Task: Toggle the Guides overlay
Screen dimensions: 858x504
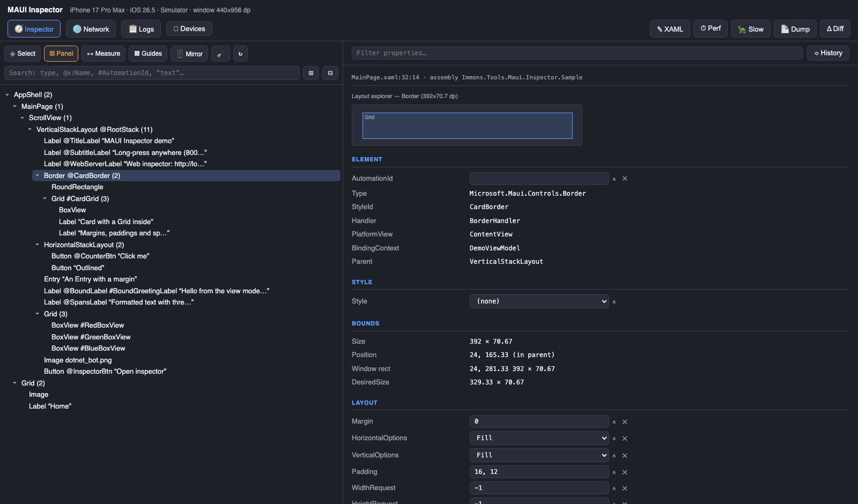Action: [x=148, y=54]
